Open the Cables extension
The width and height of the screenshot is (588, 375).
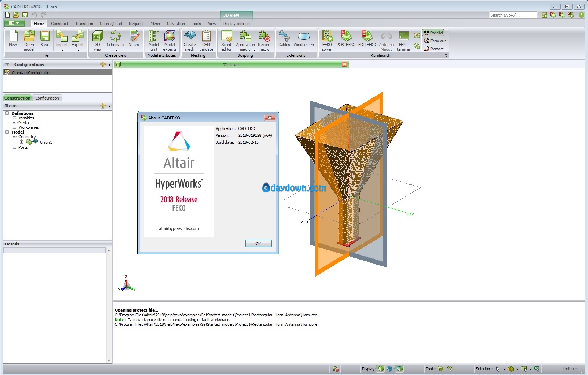pyautogui.click(x=284, y=39)
